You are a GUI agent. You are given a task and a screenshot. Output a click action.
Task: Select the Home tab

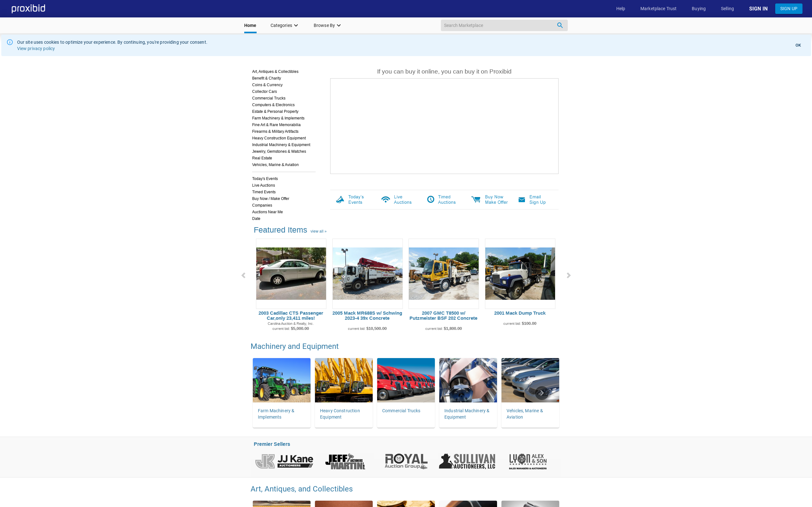click(x=250, y=25)
